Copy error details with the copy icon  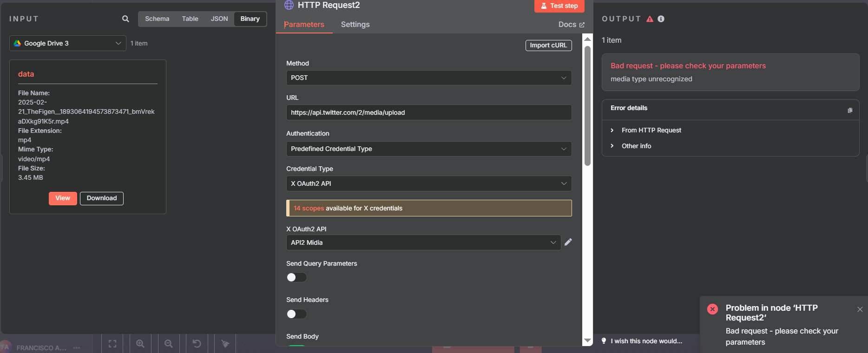pyautogui.click(x=850, y=110)
